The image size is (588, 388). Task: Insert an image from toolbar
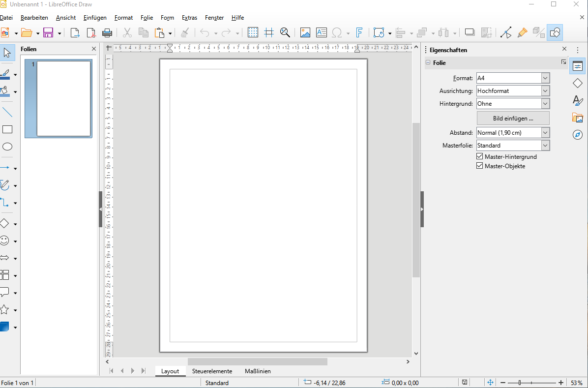click(x=305, y=32)
